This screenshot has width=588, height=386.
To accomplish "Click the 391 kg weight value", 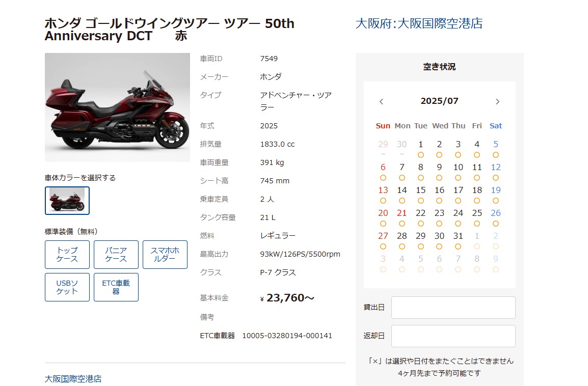I will 272,162.
